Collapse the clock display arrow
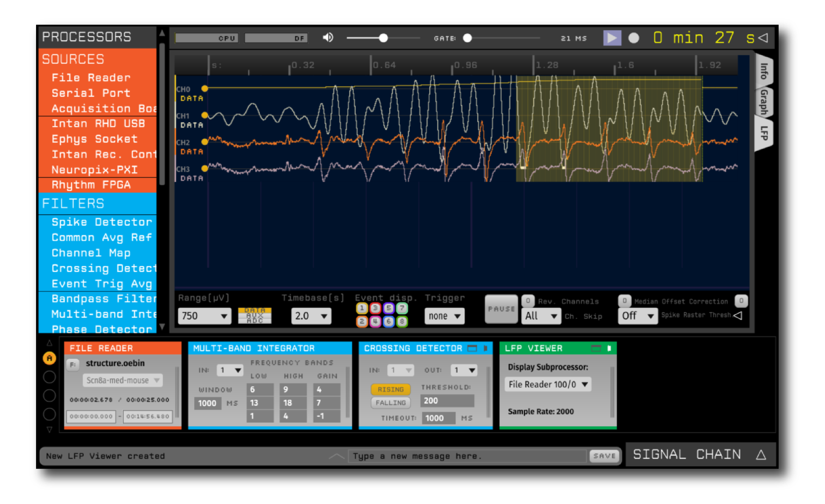This screenshot has width=825, height=504. click(x=763, y=38)
